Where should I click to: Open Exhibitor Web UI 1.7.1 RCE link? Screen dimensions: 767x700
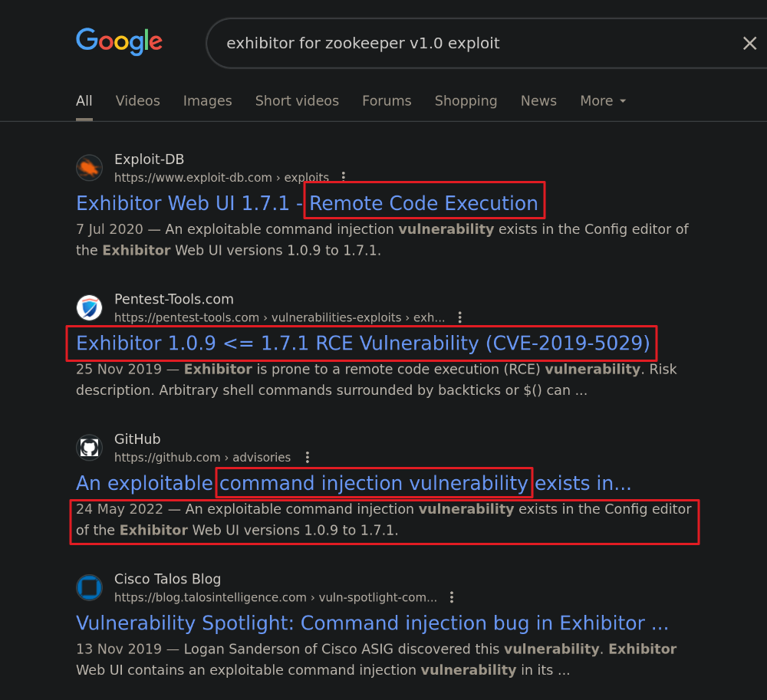[x=307, y=203]
